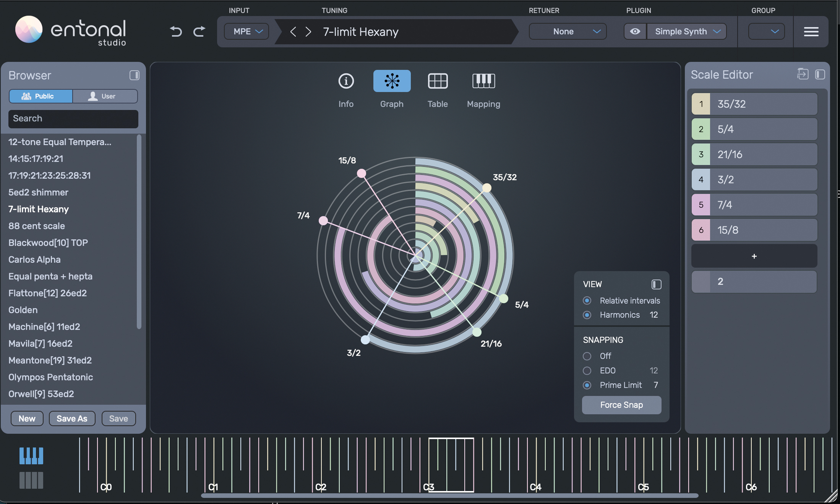Click the Save As button
The image size is (840, 504).
click(x=72, y=418)
